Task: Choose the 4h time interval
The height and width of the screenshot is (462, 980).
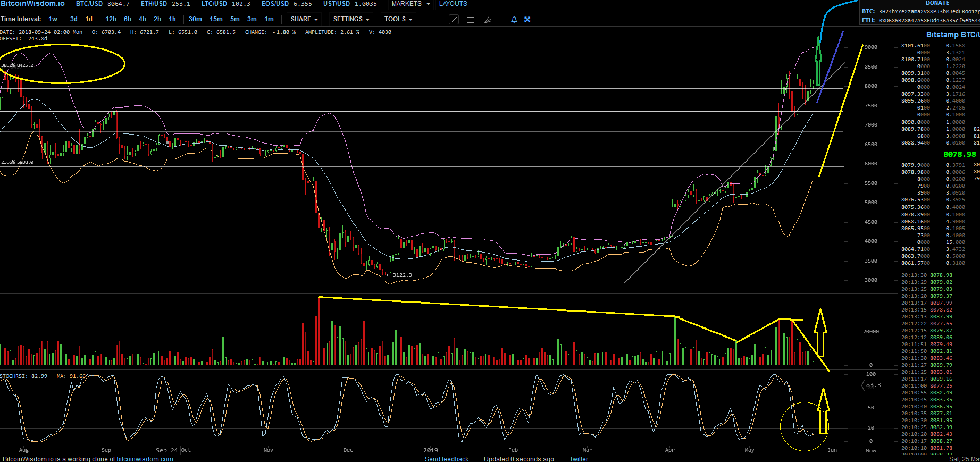Action: [143, 19]
